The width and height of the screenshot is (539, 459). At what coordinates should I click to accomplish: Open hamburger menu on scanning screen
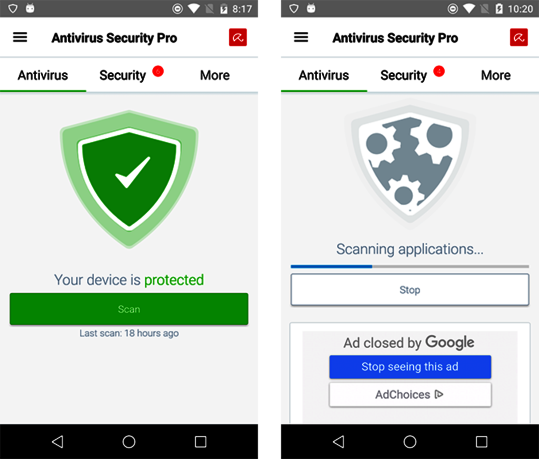tap(301, 37)
